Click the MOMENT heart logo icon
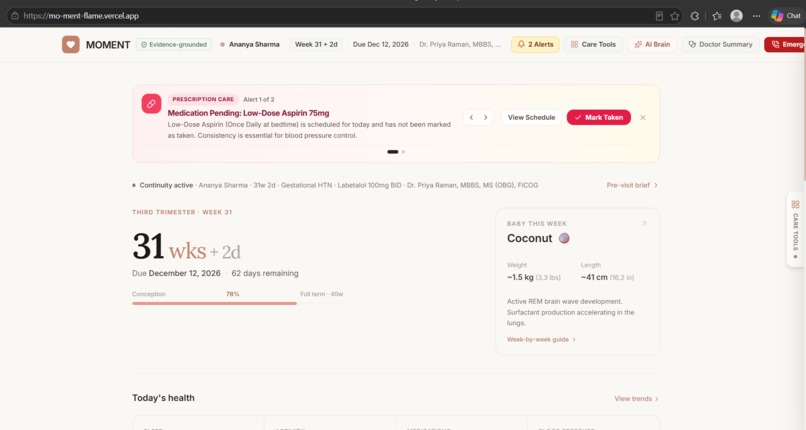Screen dimensions: 806x430 coord(71,45)
